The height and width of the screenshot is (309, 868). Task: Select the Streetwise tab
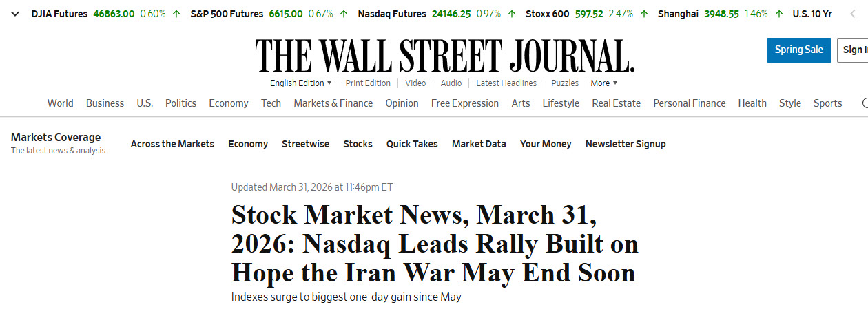(x=305, y=144)
